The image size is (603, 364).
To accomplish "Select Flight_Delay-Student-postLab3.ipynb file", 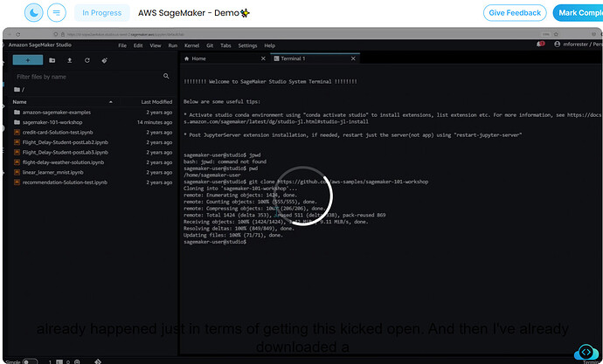I will point(65,152).
